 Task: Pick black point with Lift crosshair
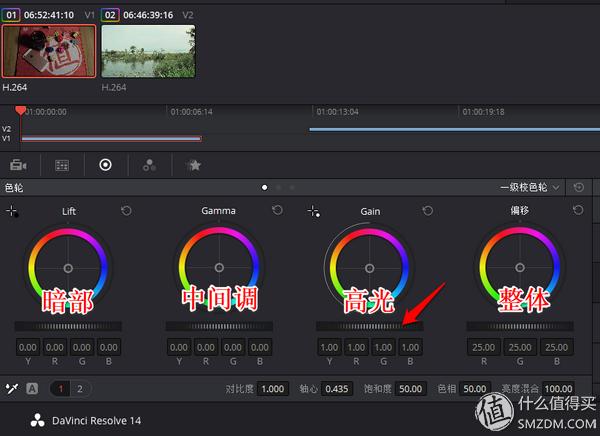point(12,211)
